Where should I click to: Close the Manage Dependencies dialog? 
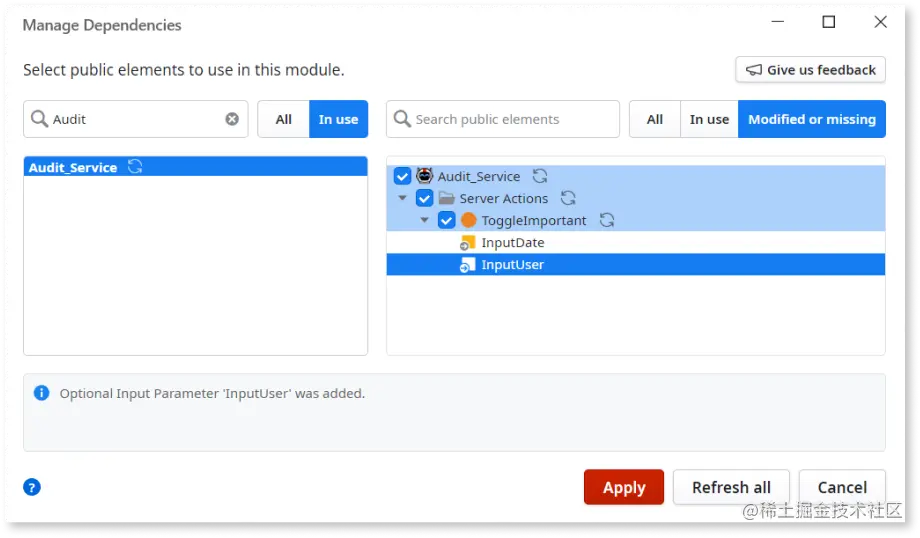[880, 22]
